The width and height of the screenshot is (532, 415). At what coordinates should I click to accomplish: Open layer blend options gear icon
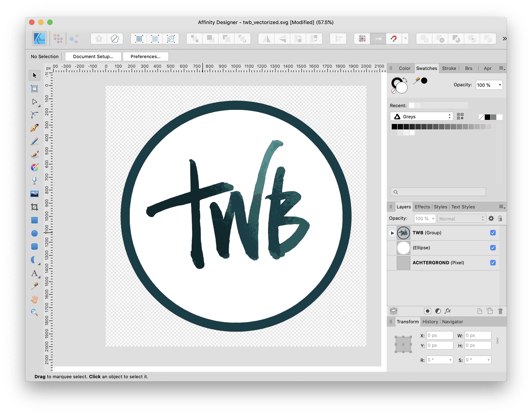click(x=491, y=219)
